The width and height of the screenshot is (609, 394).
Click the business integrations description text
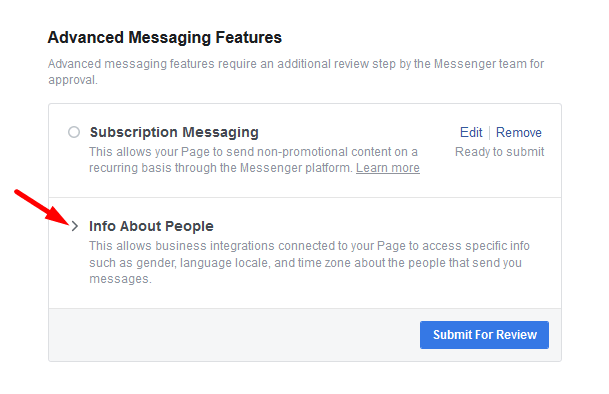(309, 262)
